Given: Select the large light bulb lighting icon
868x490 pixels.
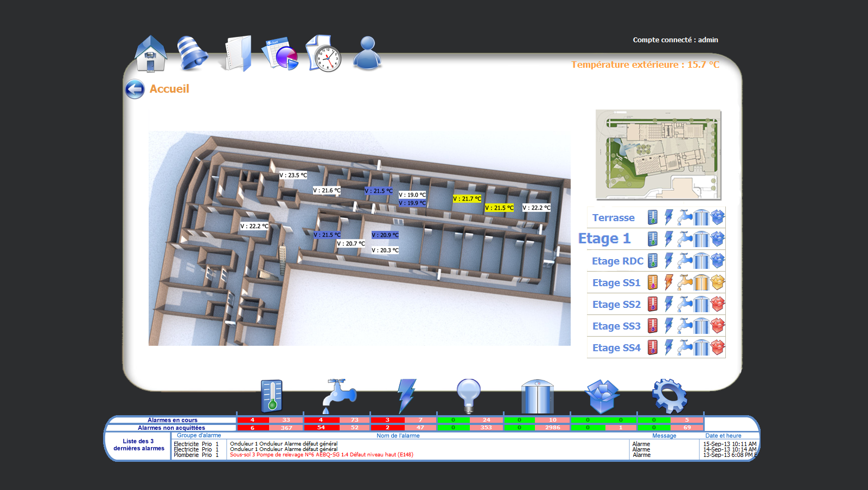Looking at the screenshot, I should [x=469, y=396].
